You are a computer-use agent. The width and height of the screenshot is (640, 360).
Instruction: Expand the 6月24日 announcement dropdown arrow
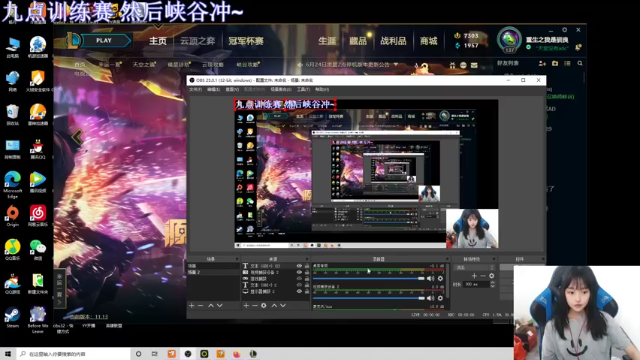pyautogui.click(x=396, y=64)
